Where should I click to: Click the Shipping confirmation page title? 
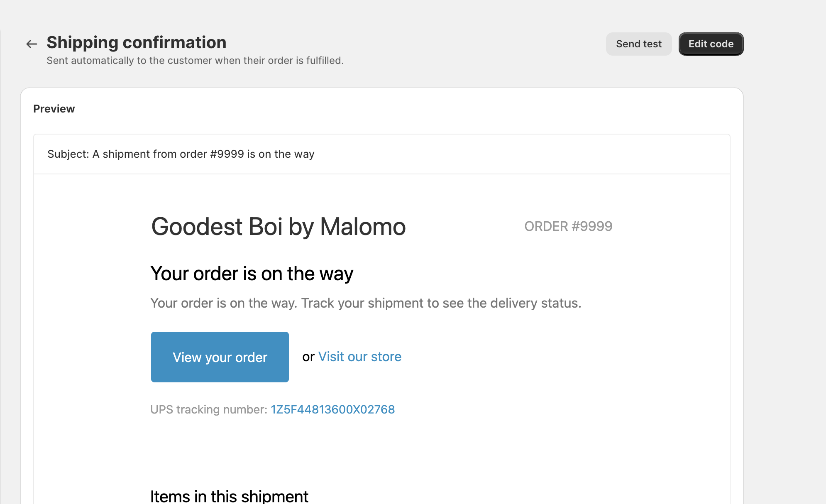136,42
